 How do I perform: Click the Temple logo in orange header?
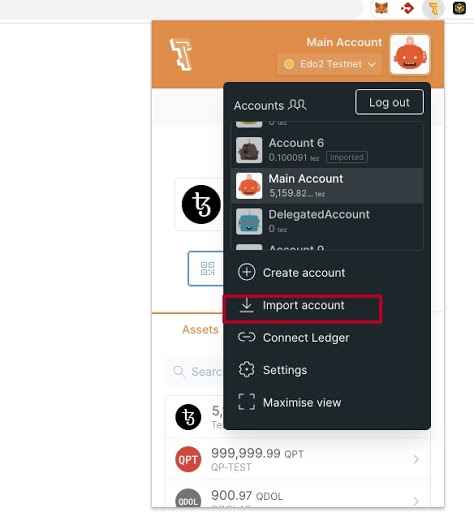pyautogui.click(x=181, y=54)
